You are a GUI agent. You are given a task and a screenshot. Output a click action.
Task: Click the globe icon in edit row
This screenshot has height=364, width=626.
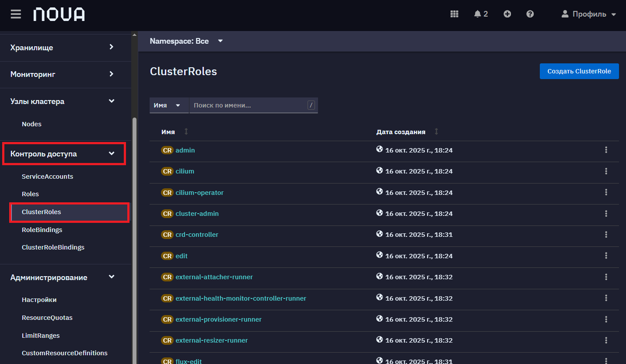[x=380, y=255]
